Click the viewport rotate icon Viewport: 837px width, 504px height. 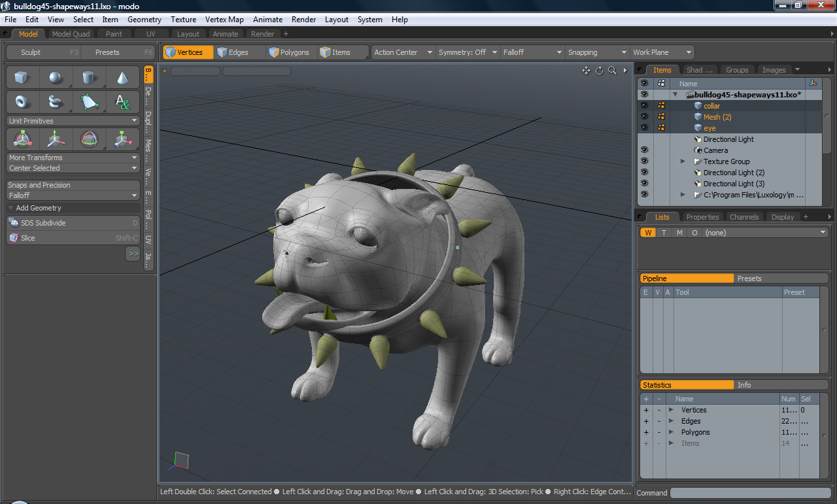600,71
